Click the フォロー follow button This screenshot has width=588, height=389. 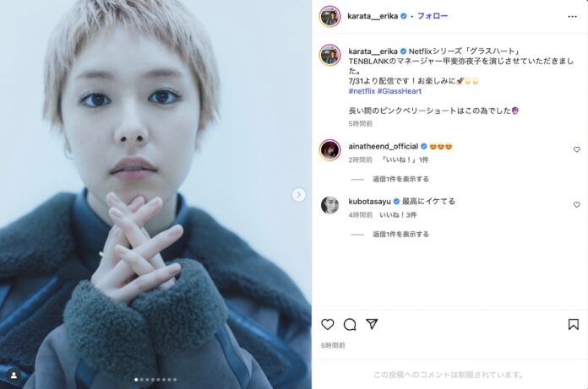click(433, 16)
